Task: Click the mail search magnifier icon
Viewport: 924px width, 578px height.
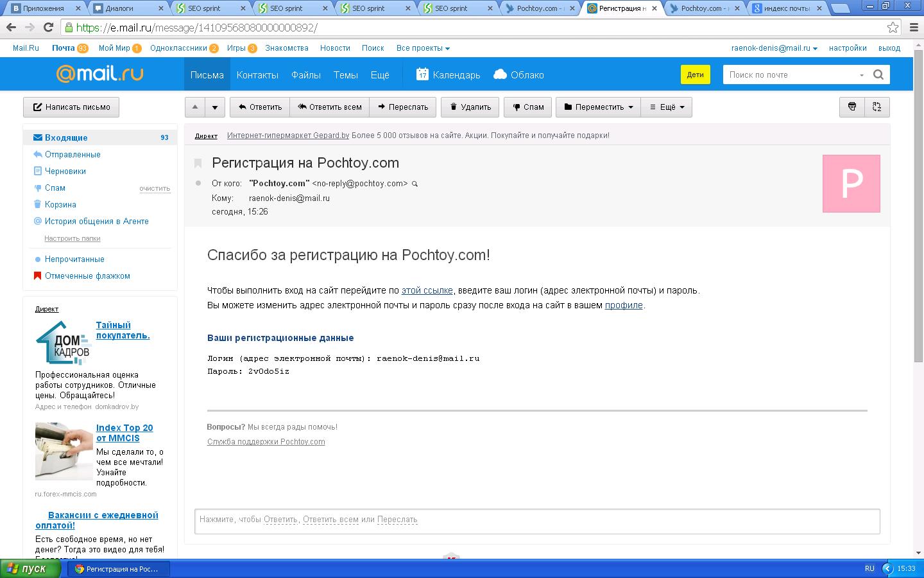Action: [878, 74]
